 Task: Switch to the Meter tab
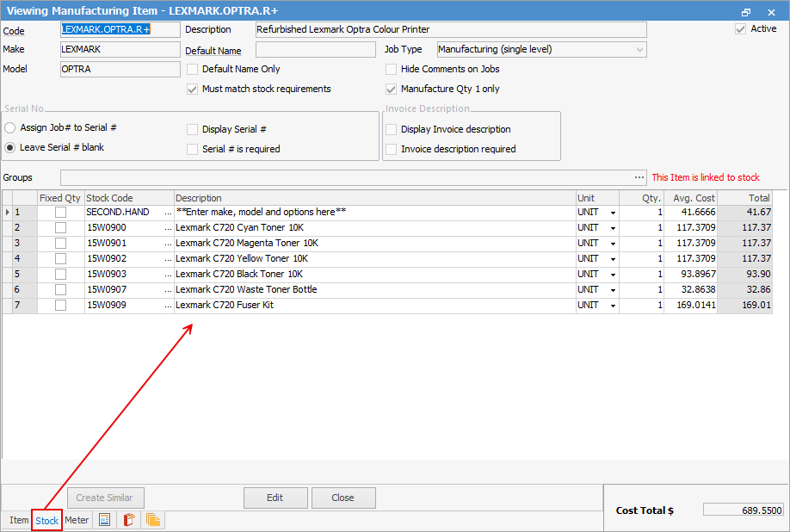pos(77,520)
